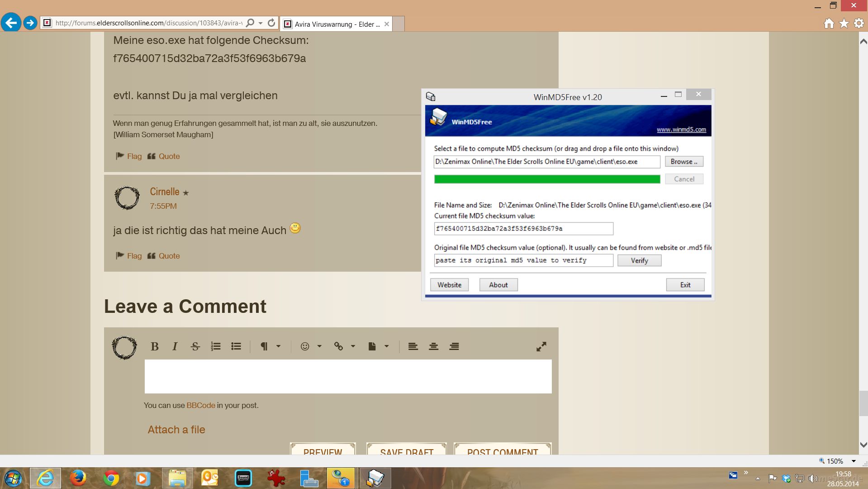This screenshot has height=489, width=868.
Task: Open the BBCode help link
Action: point(201,405)
